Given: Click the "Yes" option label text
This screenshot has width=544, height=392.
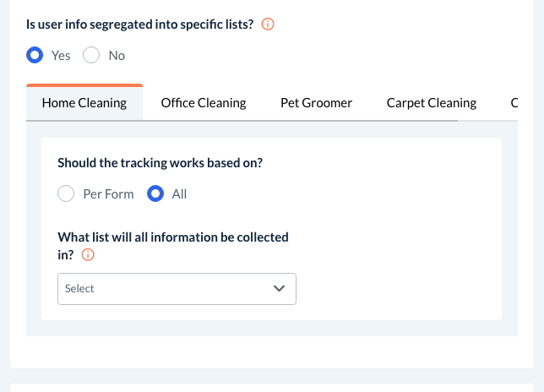Looking at the screenshot, I should click(x=61, y=55).
